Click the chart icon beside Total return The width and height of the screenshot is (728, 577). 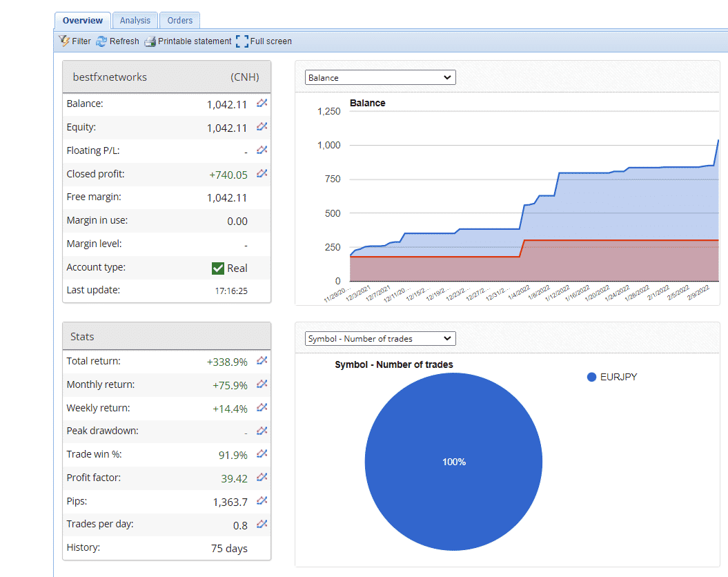tap(262, 360)
